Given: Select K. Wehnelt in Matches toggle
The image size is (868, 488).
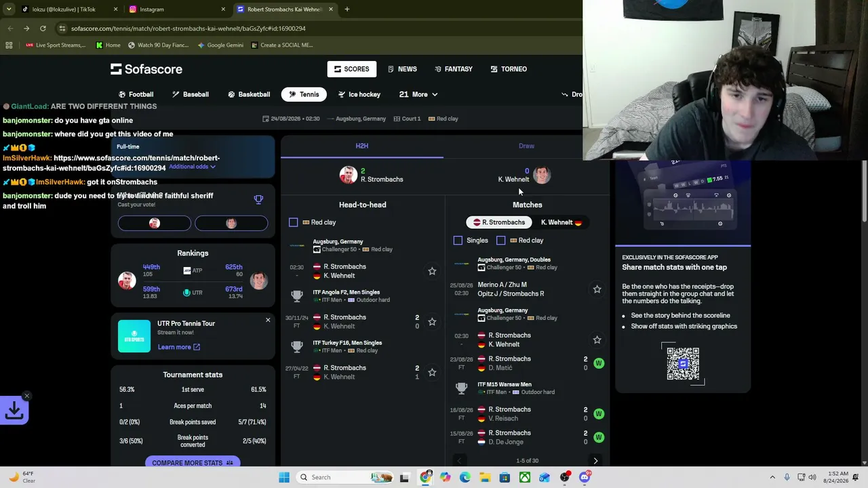Looking at the screenshot, I should pos(561,222).
